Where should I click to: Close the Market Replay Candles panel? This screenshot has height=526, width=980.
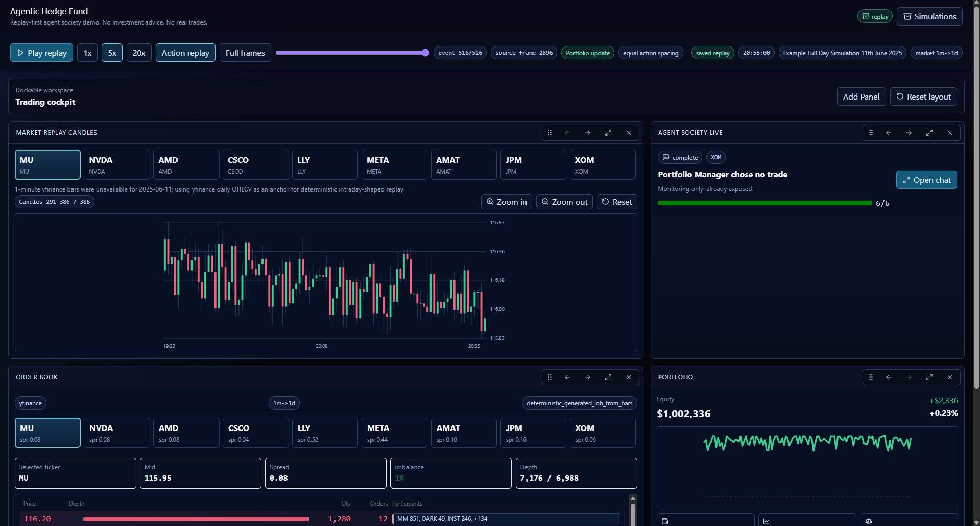[629, 133]
